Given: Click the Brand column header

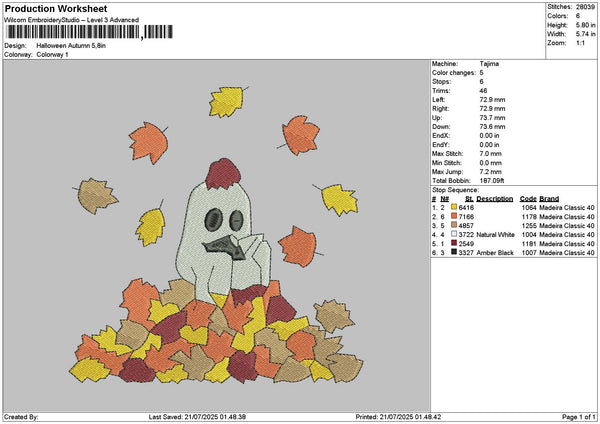Looking at the screenshot, I should tap(549, 198).
